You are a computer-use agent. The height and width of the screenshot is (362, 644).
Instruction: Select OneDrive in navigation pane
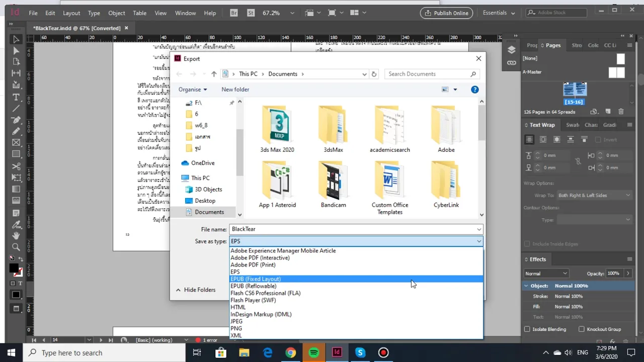(203, 163)
